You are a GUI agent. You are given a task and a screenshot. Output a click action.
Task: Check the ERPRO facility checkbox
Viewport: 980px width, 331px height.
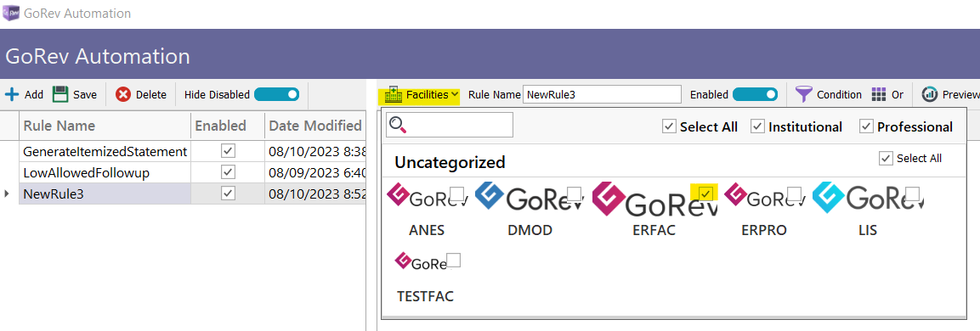click(794, 193)
